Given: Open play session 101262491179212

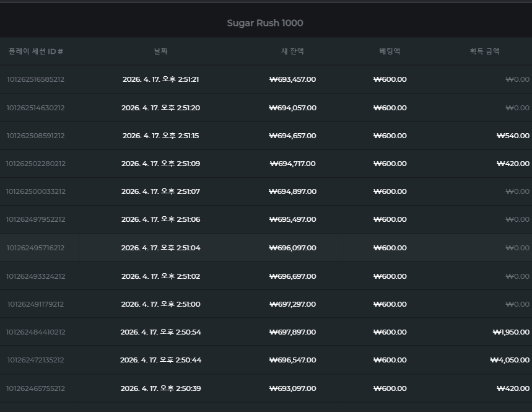Looking at the screenshot, I should pyautogui.click(x=36, y=304).
